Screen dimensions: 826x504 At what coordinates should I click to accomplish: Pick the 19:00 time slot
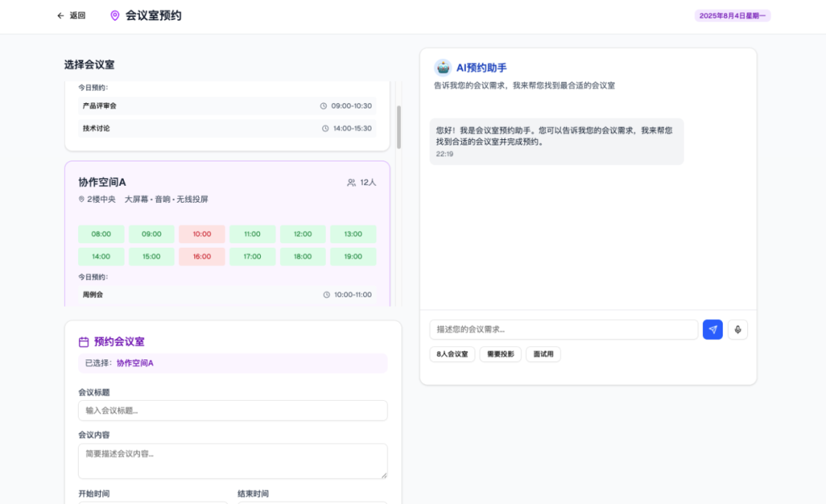(353, 256)
